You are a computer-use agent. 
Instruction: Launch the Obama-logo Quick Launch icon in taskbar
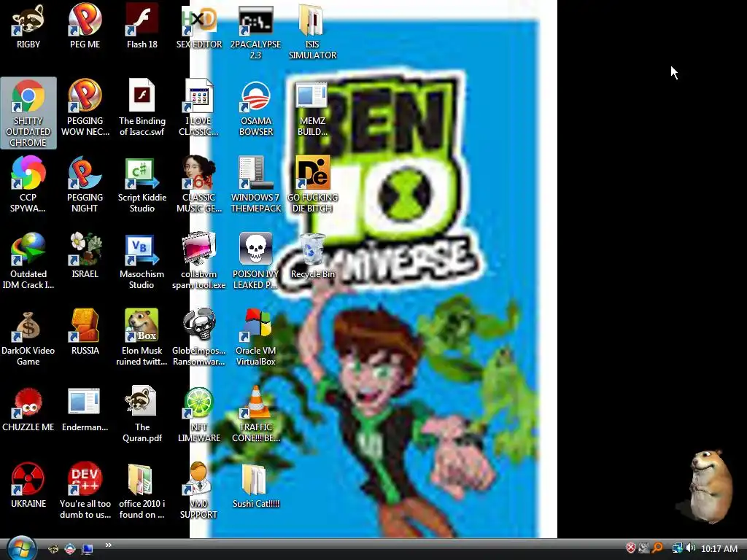pyautogui.click(x=70, y=549)
